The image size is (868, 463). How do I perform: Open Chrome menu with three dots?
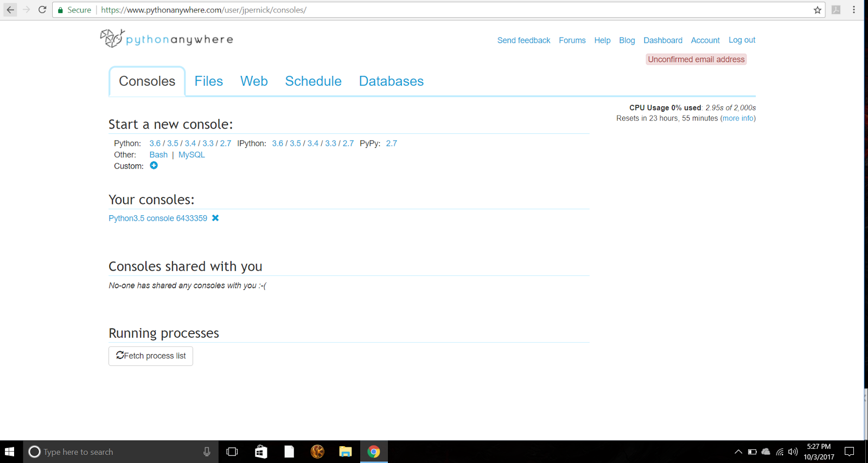pos(854,10)
